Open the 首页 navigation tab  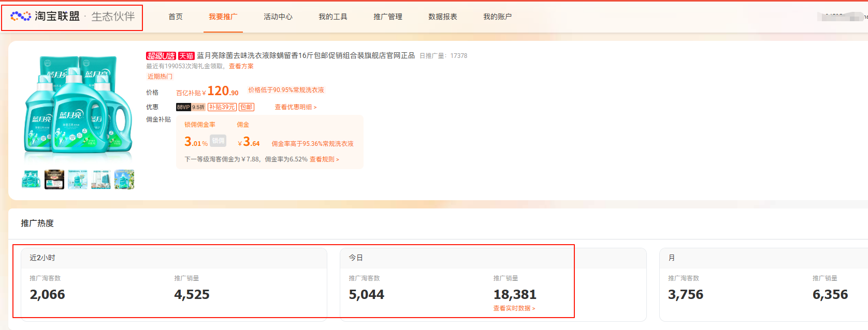tap(176, 17)
